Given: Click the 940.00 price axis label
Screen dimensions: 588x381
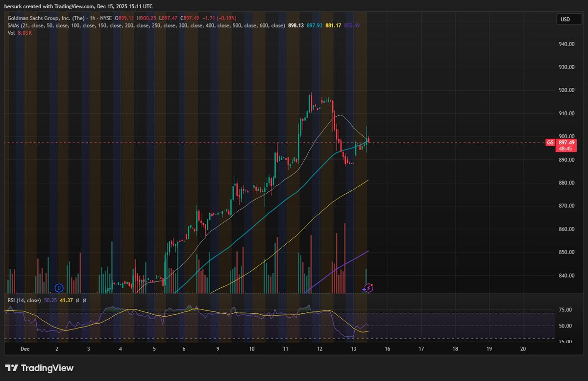Looking at the screenshot, I should (x=566, y=44).
